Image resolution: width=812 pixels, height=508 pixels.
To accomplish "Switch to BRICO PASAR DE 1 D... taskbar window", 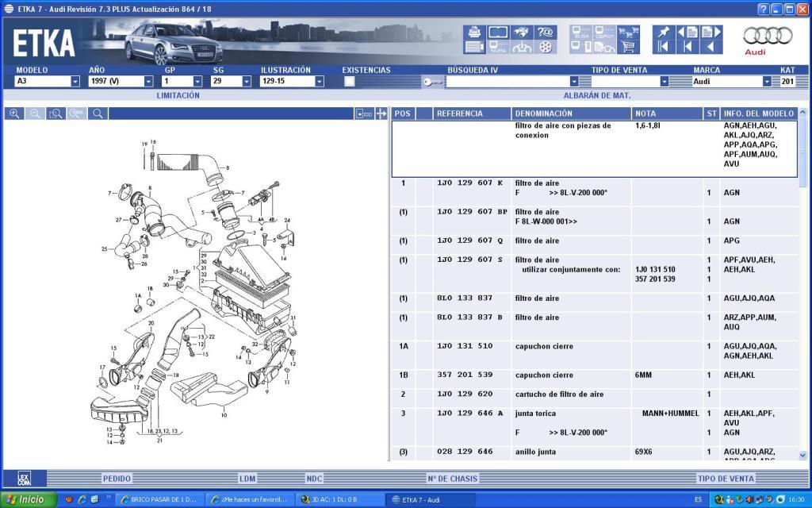I will tap(159, 500).
